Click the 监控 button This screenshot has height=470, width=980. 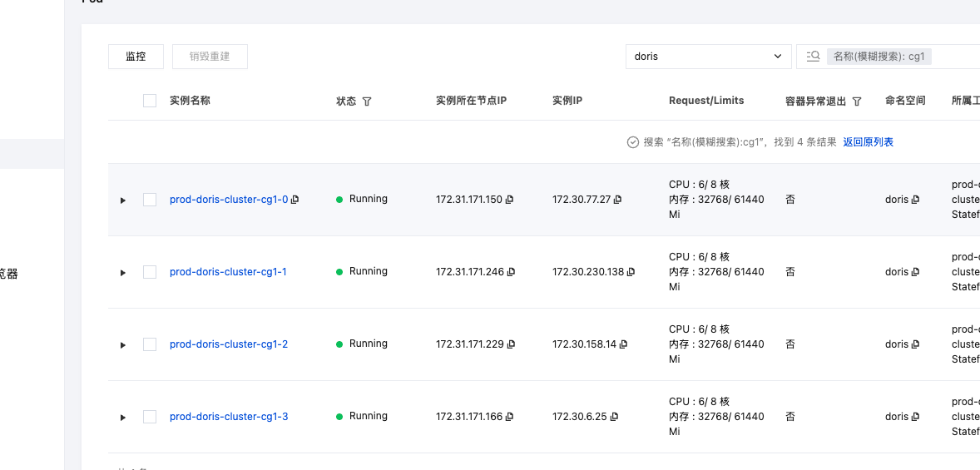[136, 57]
